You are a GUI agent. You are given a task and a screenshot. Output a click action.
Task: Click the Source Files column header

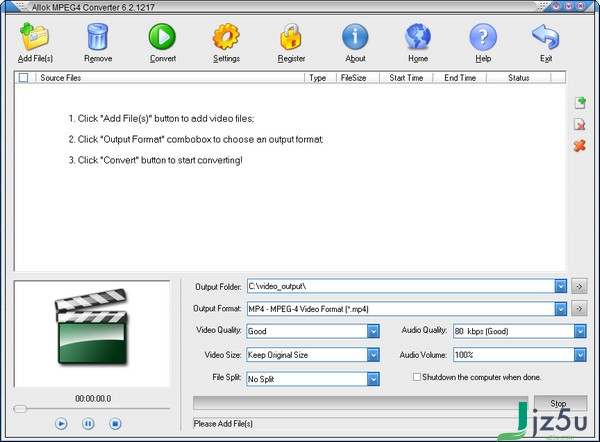pyautogui.click(x=170, y=78)
